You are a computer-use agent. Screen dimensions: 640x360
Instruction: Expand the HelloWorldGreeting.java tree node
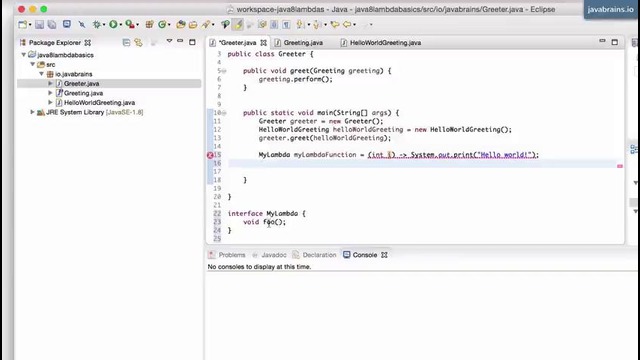pyautogui.click(x=50, y=102)
